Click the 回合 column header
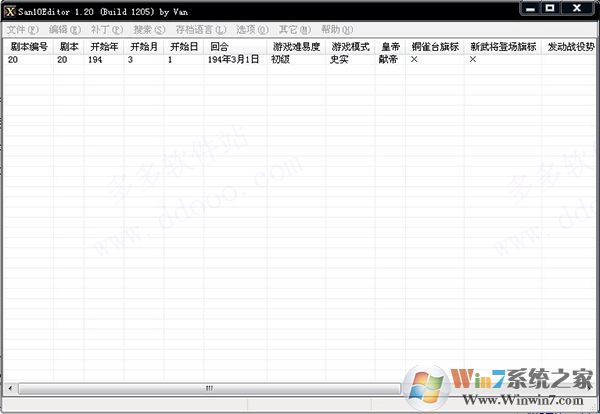The image size is (600, 414). pyautogui.click(x=235, y=47)
